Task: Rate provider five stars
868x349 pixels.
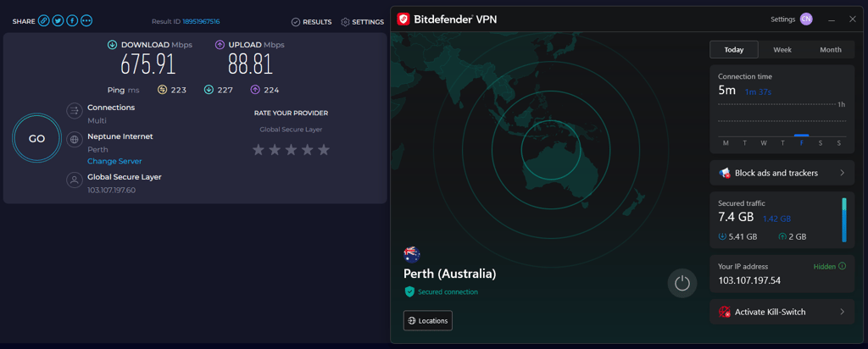Action: click(324, 150)
